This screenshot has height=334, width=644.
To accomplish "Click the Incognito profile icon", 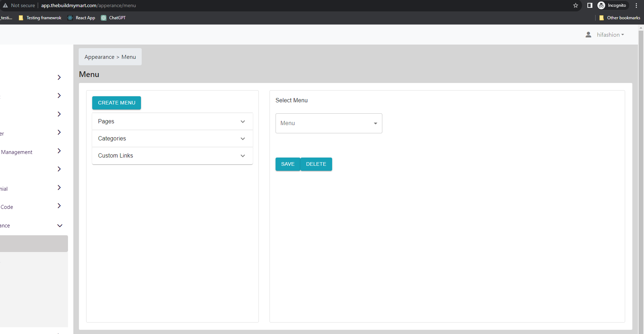I will (x=601, y=5).
